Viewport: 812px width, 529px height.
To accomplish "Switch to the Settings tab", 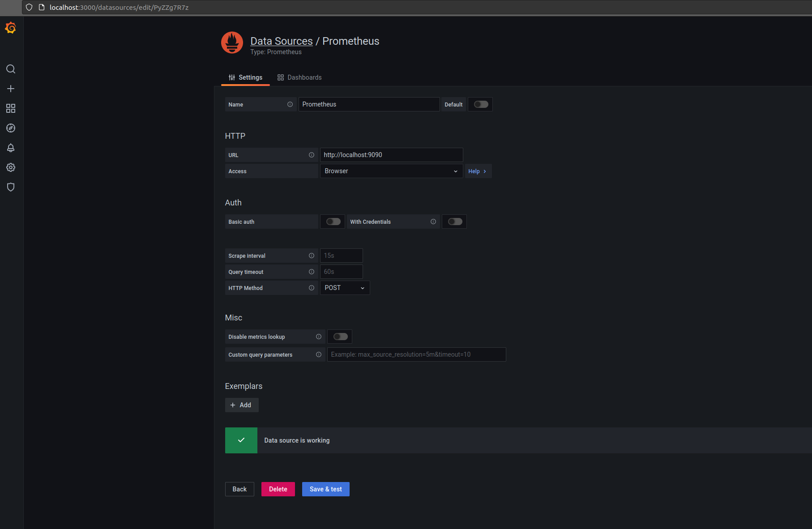I will pos(245,77).
